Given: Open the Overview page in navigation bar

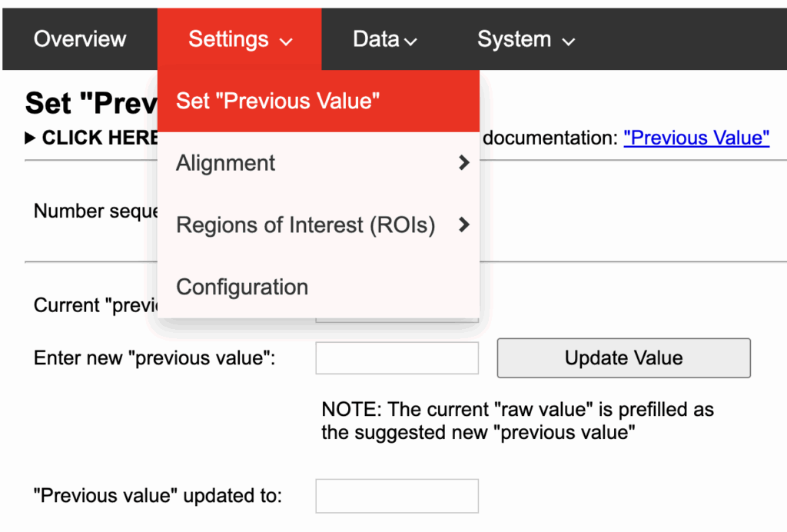Looking at the screenshot, I should (x=80, y=39).
